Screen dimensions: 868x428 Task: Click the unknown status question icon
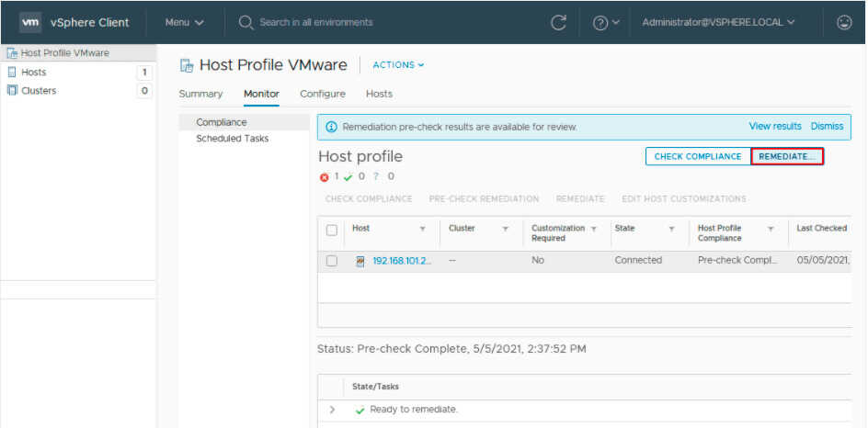point(375,177)
